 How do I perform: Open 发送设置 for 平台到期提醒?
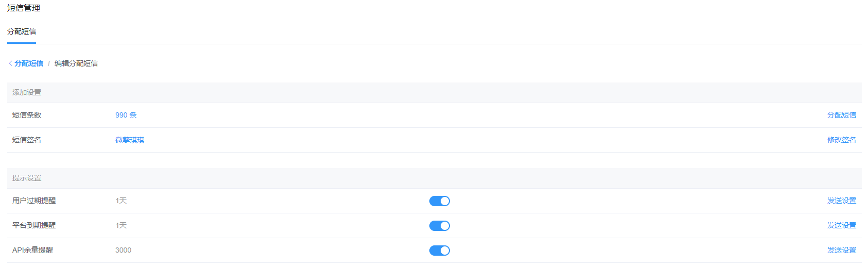(842, 225)
